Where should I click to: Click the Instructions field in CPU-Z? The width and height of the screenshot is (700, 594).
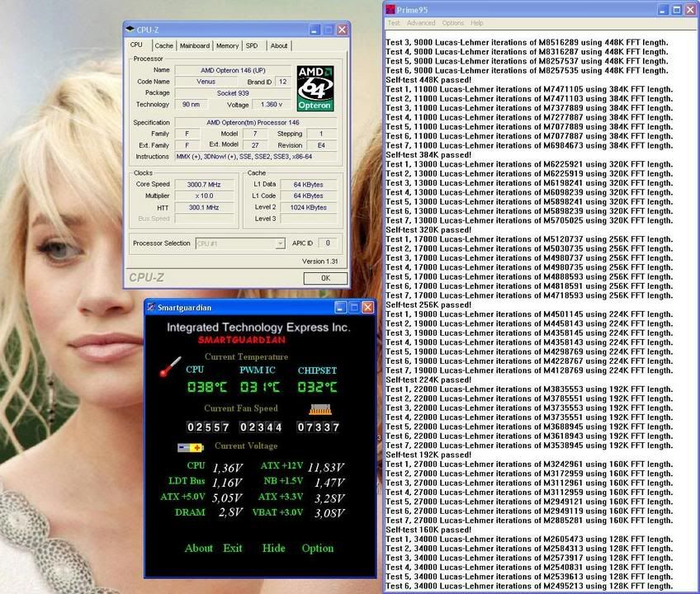[255, 157]
